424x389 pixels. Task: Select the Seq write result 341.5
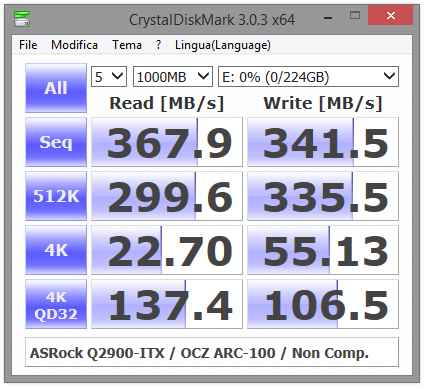point(323,142)
